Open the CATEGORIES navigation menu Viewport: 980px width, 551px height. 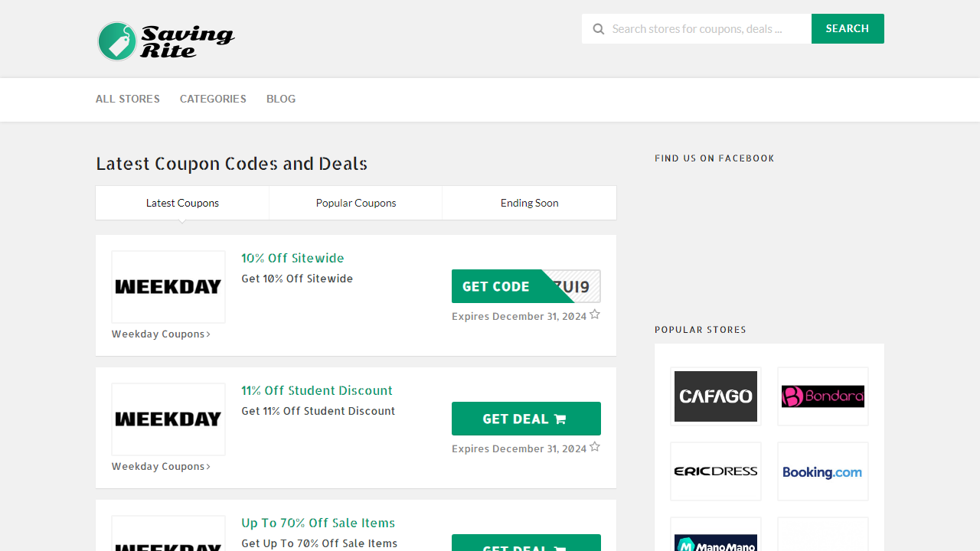(213, 99)
